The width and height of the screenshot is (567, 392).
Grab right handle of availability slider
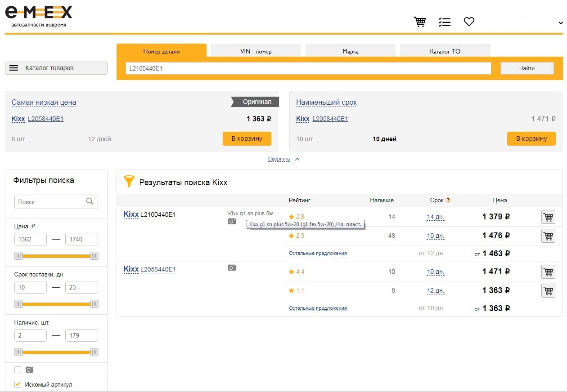(x=94, y=352)
